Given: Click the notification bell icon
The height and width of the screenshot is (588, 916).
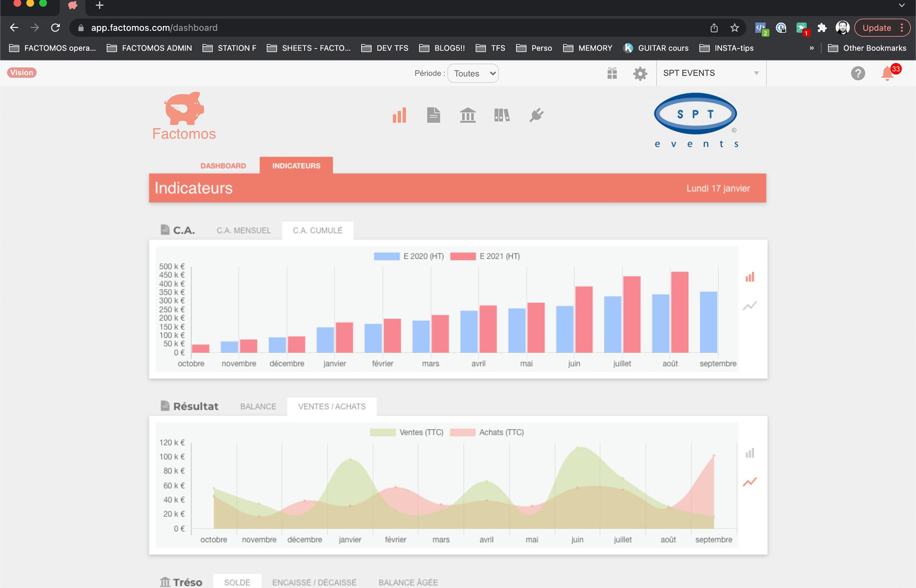Looking at the screenshot, I should (x=888, y=73).
